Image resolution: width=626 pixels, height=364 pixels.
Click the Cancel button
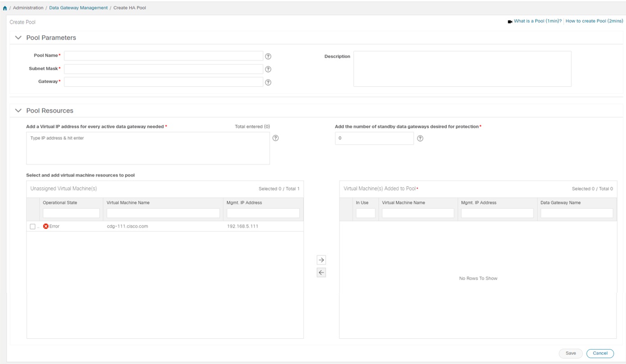tap(600, 353)
